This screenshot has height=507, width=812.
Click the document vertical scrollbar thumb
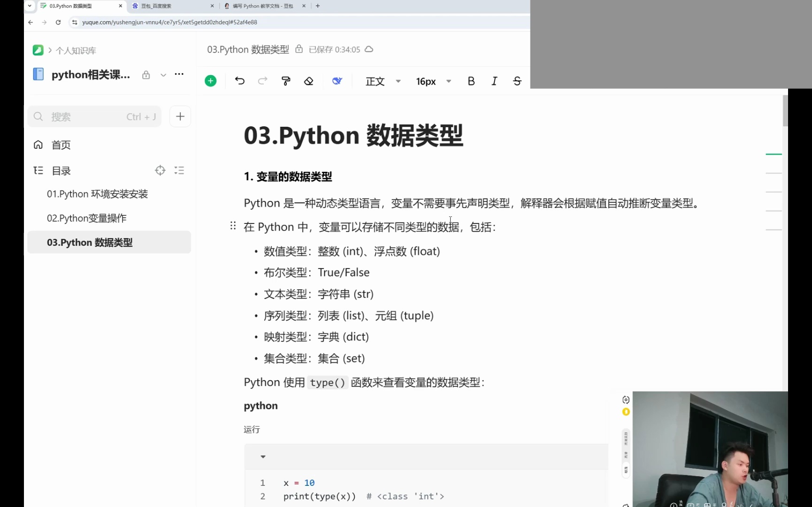click(785, 111)
